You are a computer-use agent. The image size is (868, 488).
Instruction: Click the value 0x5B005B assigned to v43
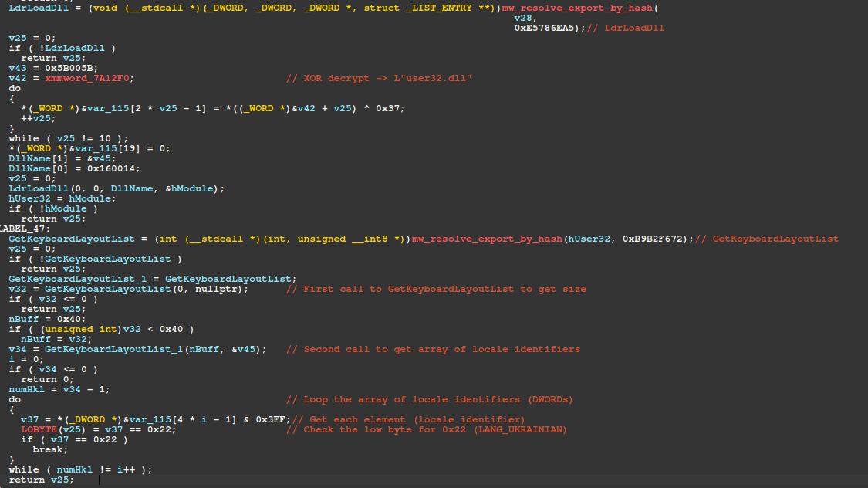[x=69, y=68]
